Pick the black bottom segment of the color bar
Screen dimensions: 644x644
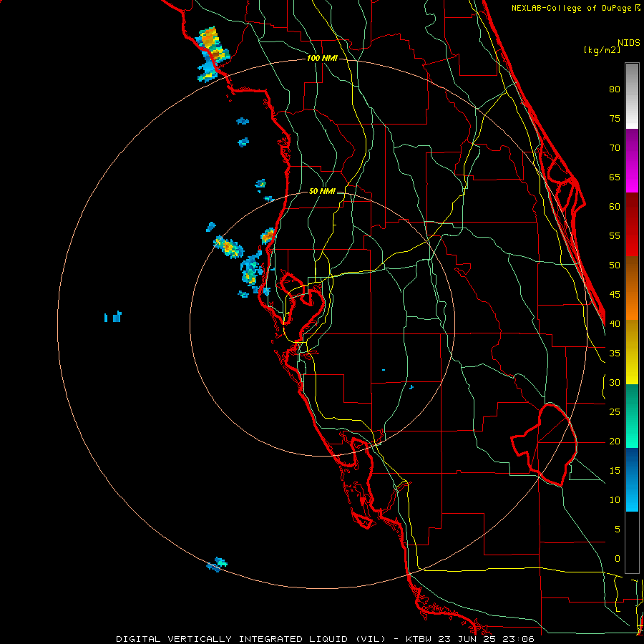click(x=632, y=542)
